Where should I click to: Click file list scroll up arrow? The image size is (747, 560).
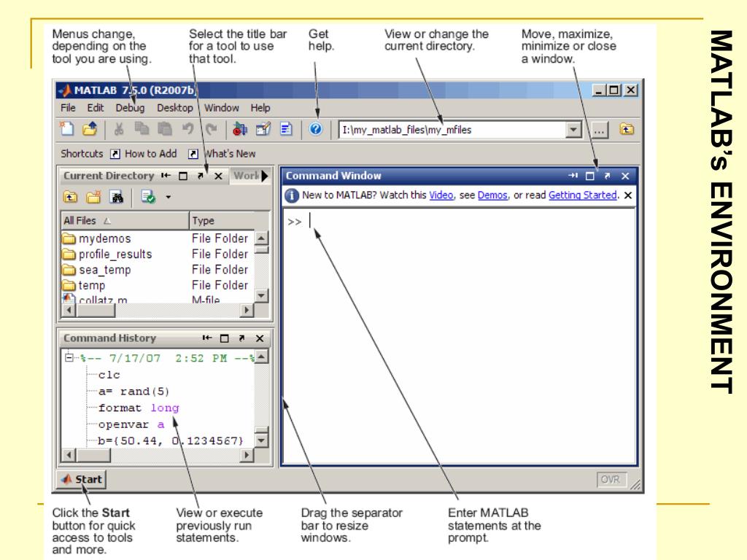pos(262,238)
